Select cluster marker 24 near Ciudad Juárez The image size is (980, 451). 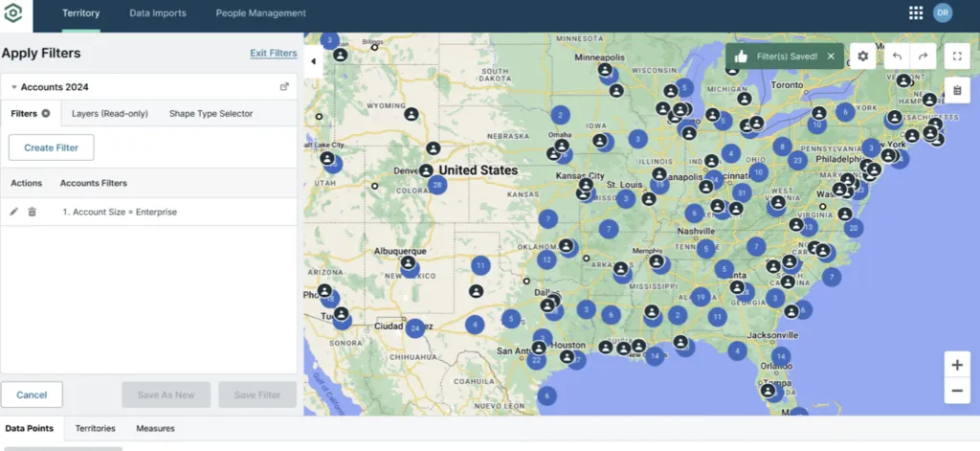(x=415, y=327)
